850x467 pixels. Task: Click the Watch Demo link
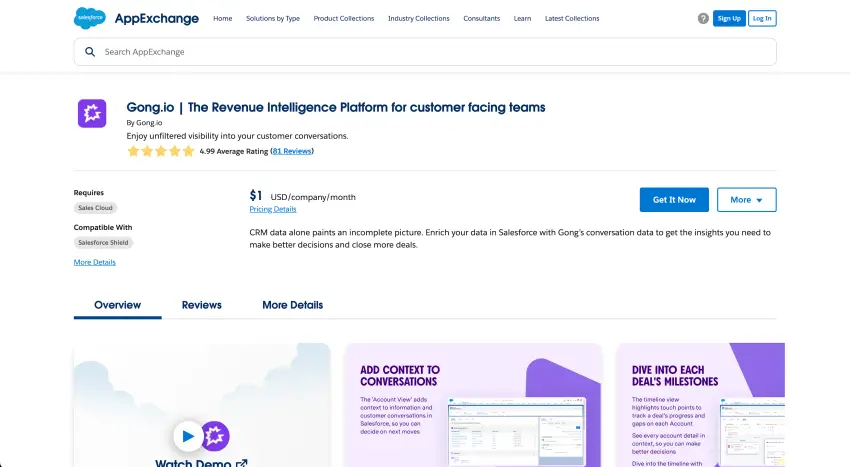tap(201, 463)
